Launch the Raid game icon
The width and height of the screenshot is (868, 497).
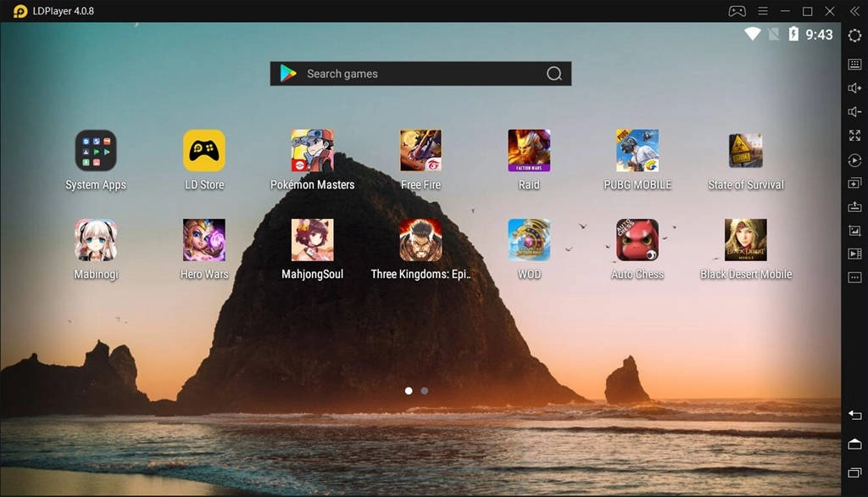(x=529, y=151)
